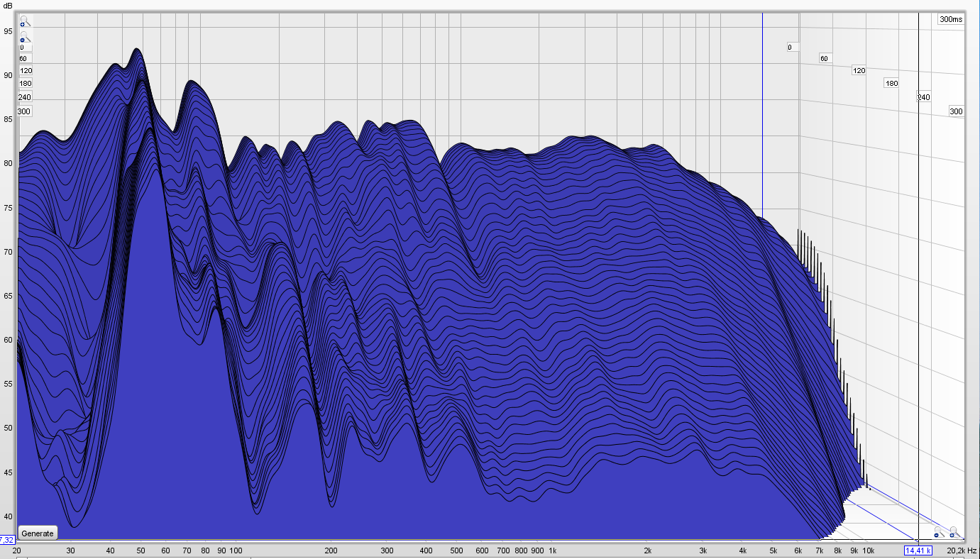Click the 1k tick label on the frequency axis

552,550
